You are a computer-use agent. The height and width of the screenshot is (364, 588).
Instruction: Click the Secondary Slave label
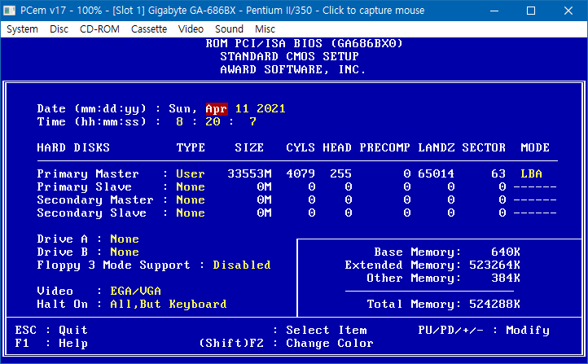pos(91,213)
